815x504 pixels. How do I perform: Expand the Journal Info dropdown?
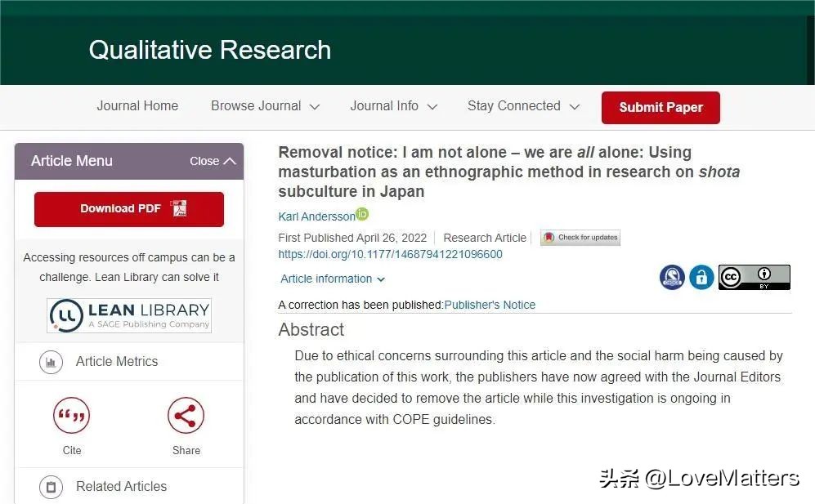(x=393, y=106)
